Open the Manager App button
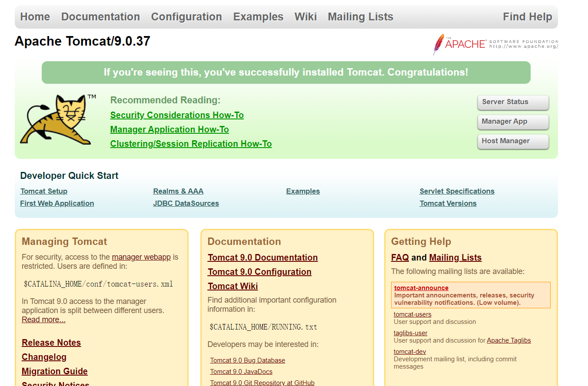The width and height of the screenshot is (588, 386). [513, 122]
